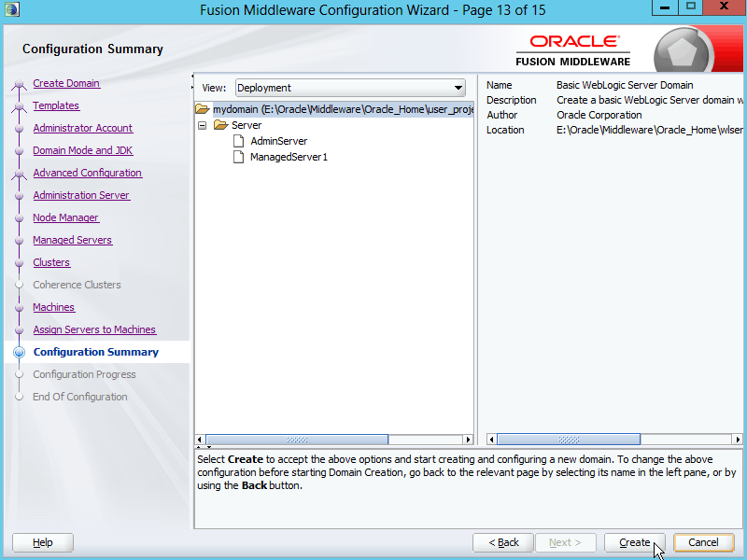Select ManagedServer1 in the deployment tree
The height and width of the screenshot is (560, 747).
point(289,157)
